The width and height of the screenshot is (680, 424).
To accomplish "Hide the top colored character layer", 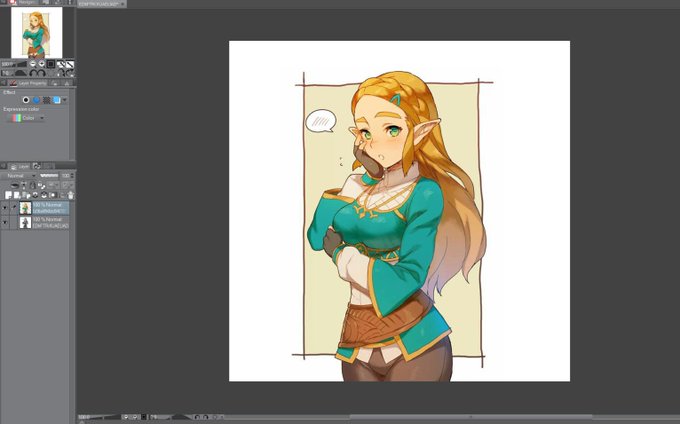I will 5,208.
